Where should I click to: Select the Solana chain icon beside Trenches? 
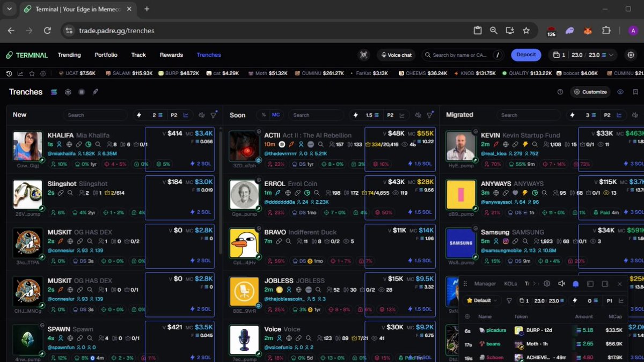point(54,92)
